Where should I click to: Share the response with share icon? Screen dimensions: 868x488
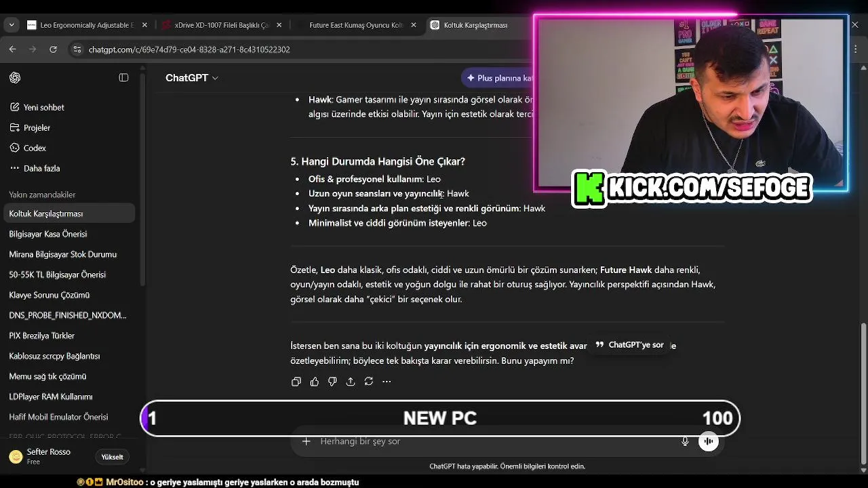click(x=351, y=382)
